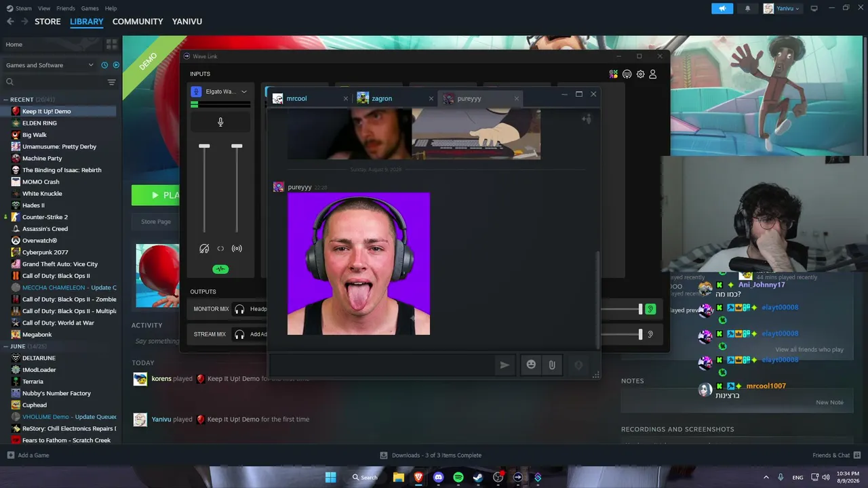Click New Note
The width and height of the screenshot is (868, 488).
pos(829,403)
